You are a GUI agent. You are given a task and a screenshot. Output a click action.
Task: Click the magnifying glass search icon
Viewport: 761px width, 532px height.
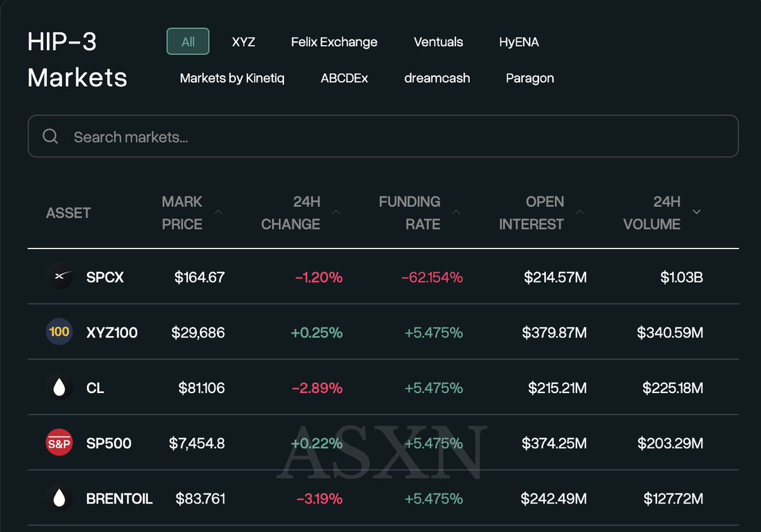(51, 136)
